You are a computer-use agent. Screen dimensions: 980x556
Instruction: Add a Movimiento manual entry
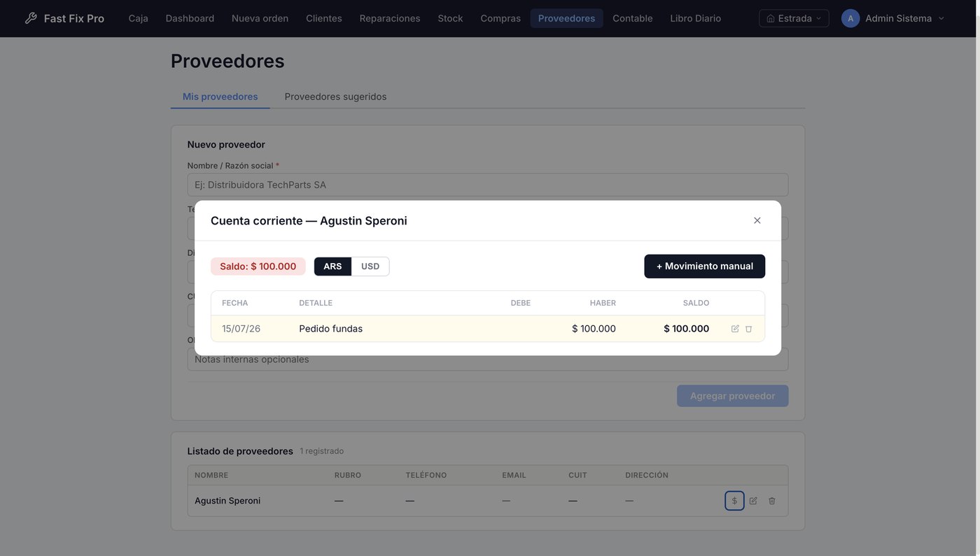(704, 266)
